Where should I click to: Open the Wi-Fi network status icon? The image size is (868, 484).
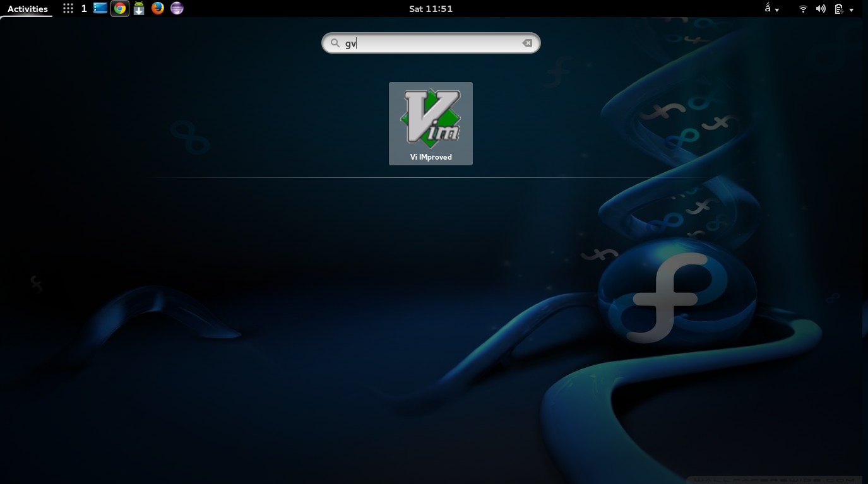(803, 9)
